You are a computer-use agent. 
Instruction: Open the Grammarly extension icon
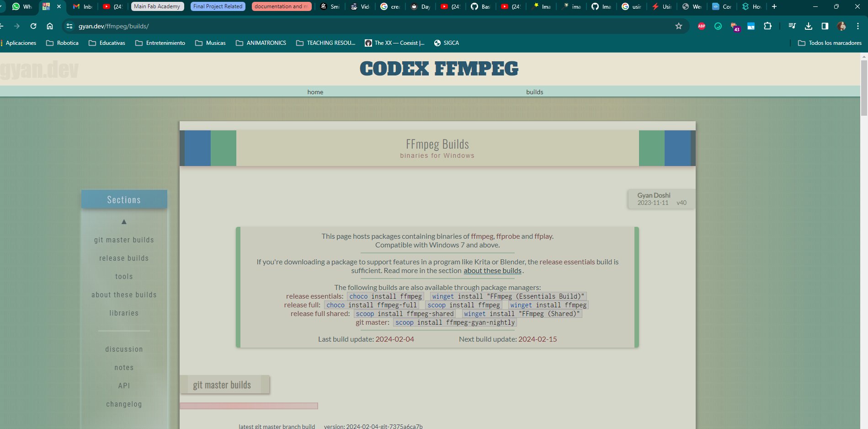pos(718,26)
